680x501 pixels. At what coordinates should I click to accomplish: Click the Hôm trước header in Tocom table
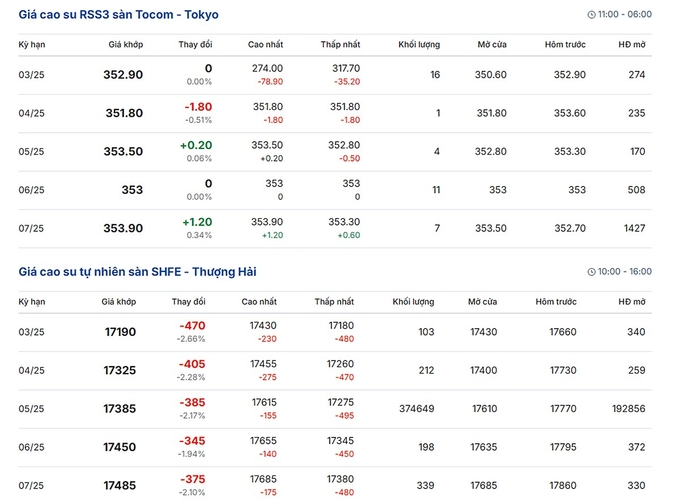pos(565,44)
